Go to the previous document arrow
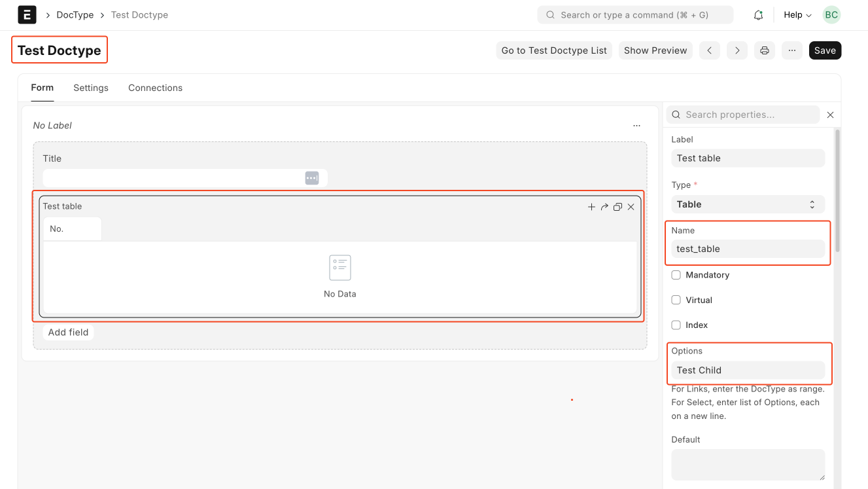Screen dimensions: 868x489 click(x=710, y=50)
